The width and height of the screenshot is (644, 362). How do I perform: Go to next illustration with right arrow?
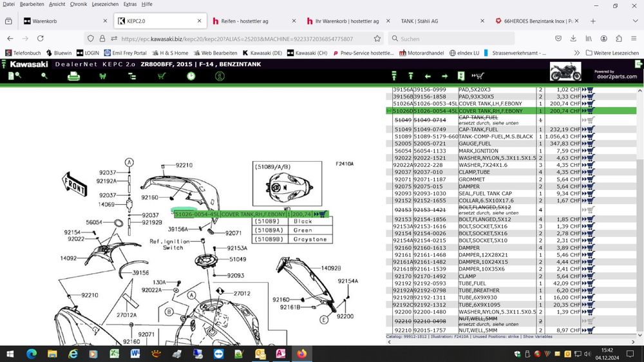(444, 76)
